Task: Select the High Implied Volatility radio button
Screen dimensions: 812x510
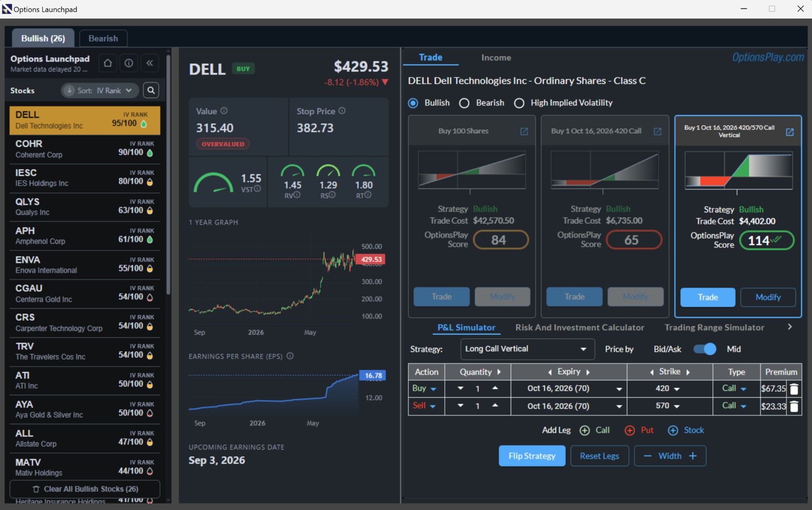Action: [x=519, y=103]
